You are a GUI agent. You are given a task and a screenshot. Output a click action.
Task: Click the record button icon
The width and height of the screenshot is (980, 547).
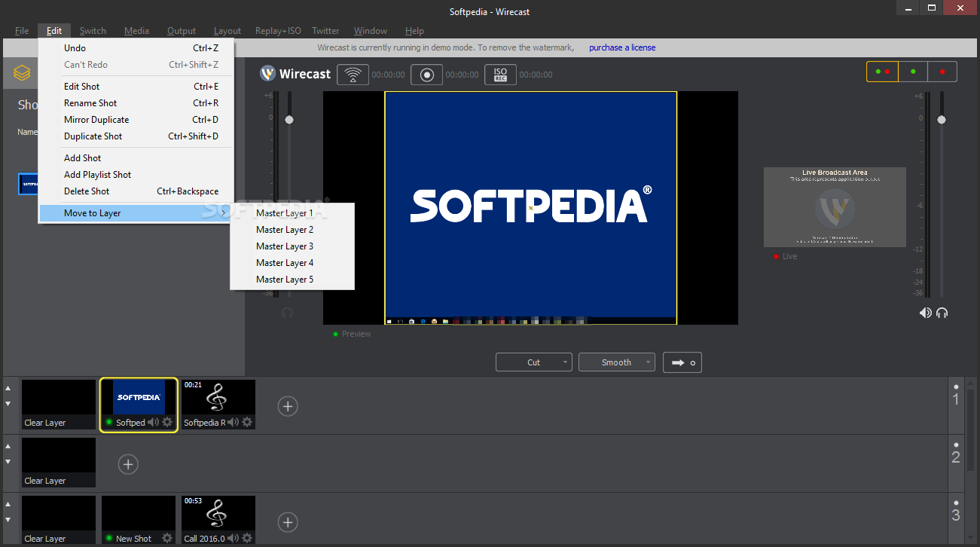click(426, 75)
